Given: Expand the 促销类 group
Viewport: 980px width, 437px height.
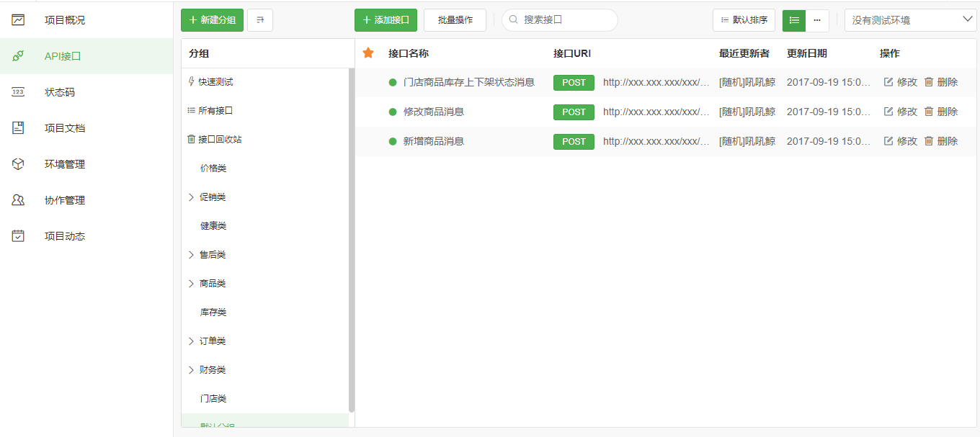Looking at the screenshot, I should (x=191, y=197).
